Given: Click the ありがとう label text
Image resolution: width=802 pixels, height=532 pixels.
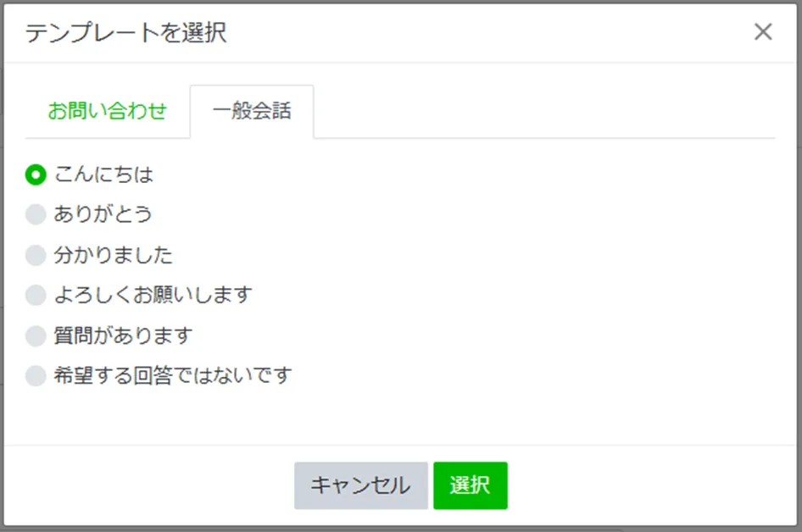Looking at the screenshot, I should pyautogui.click(x=103, y=215).
